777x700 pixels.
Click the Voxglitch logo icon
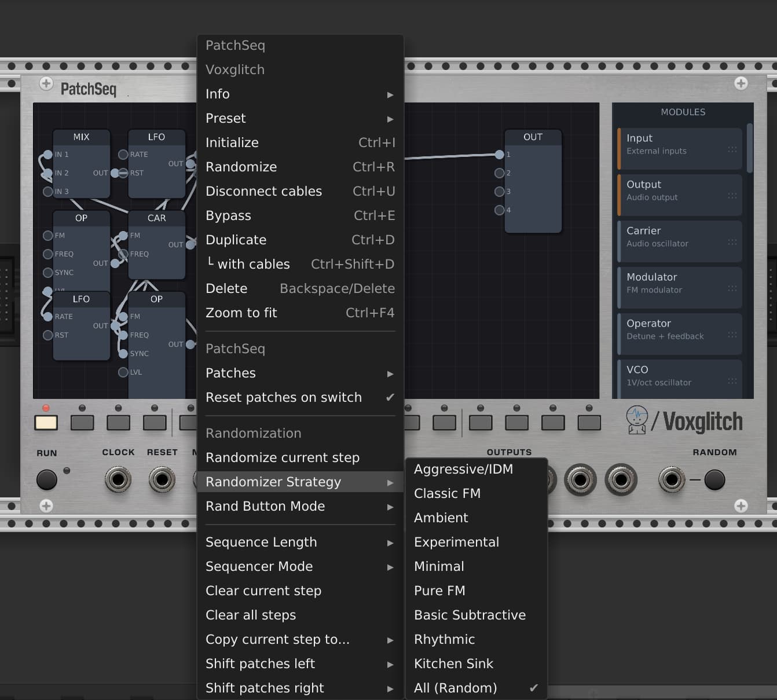coord(636,420)
